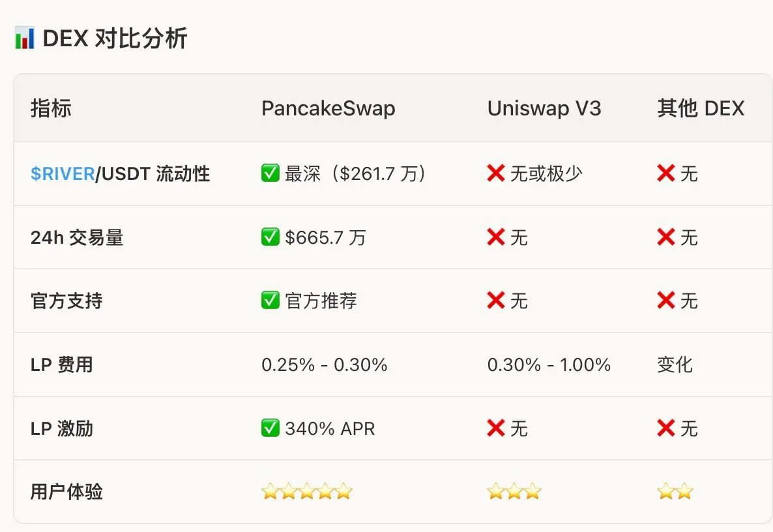
Task: Click the 其他 DEX column header
Action: click(701, 108)
